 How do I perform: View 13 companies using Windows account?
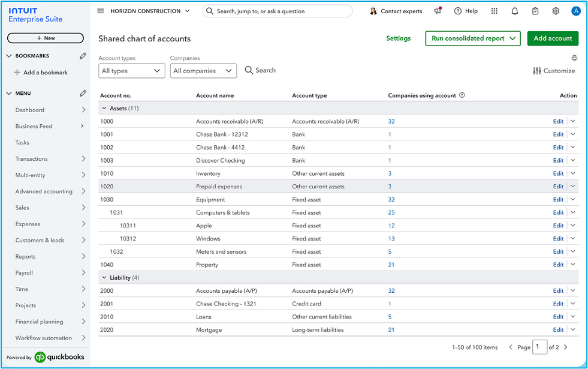pyautogui.click(x=391, y=239)
